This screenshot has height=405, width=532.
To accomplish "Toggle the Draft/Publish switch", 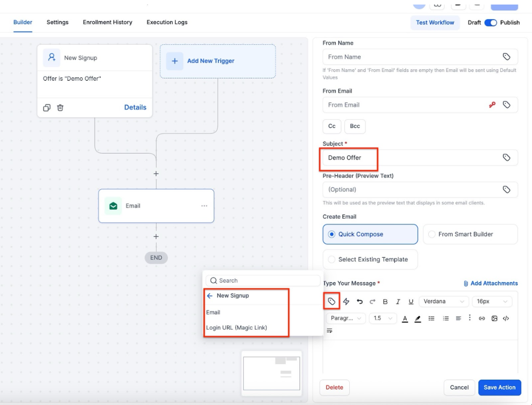I will (x=491, y=23).
